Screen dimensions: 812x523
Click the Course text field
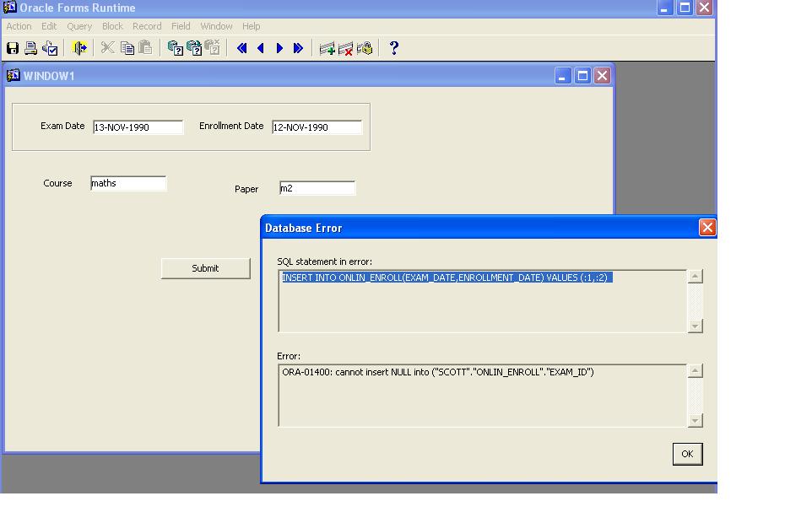click(x=128, y=183)
